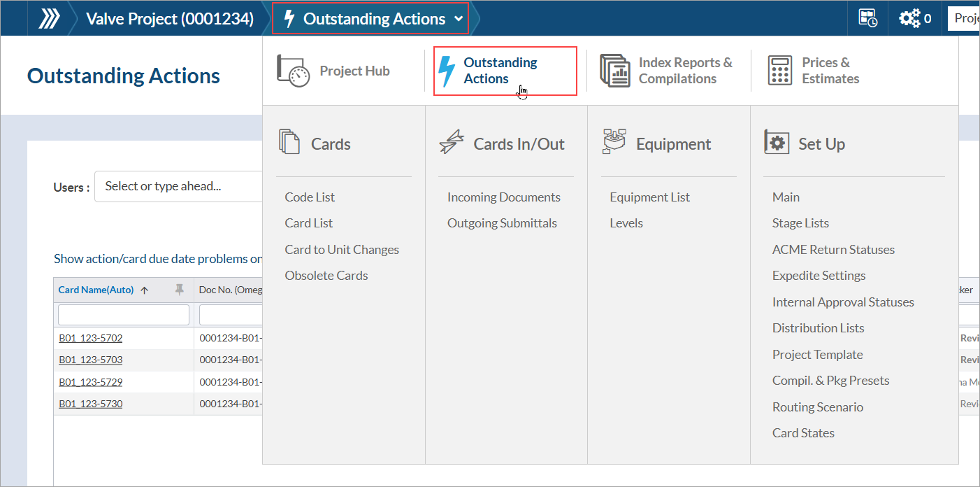Click the triple-chevron home icon
Screen dimensions: 980x487
[48, 19]
